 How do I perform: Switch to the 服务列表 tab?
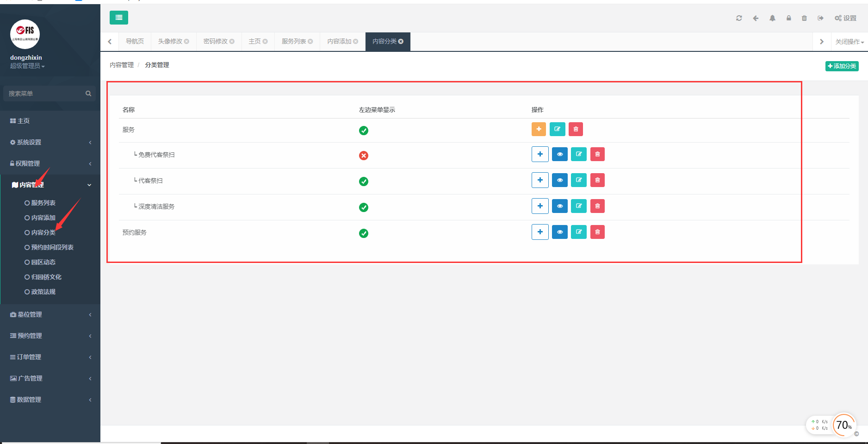point(297,41)
